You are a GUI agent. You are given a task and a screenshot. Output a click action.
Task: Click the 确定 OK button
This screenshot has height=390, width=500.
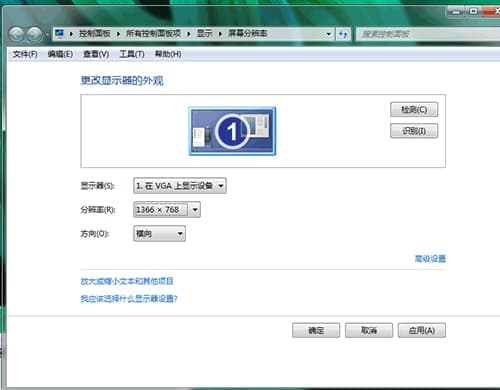click(316, 330)
